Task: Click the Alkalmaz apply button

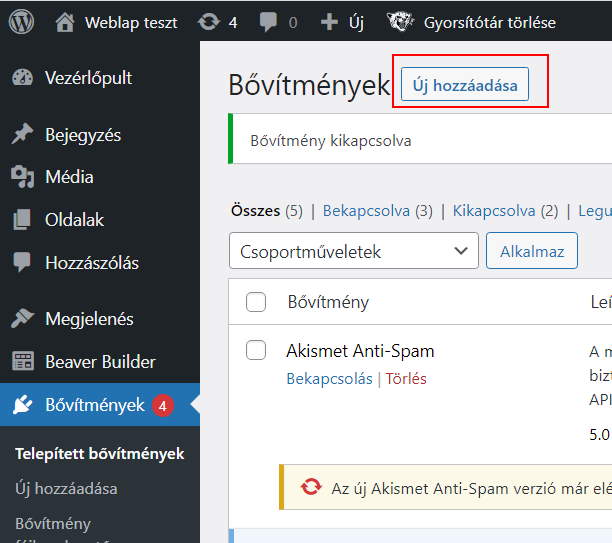Action: 532,251
